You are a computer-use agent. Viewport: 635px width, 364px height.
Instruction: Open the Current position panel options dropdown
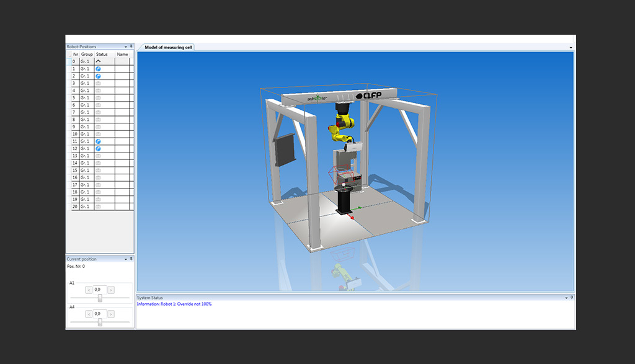pyautogui.click(x=126, y=259)
